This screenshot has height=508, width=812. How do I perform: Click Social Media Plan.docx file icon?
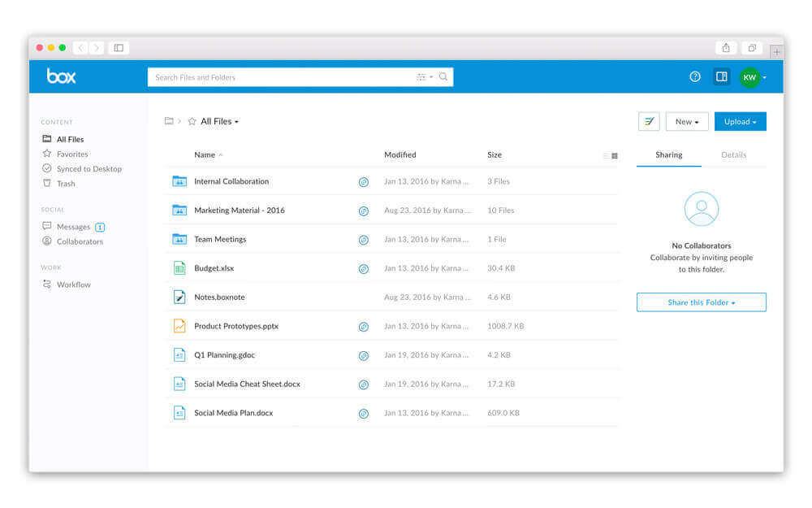[x=179, y=413]
